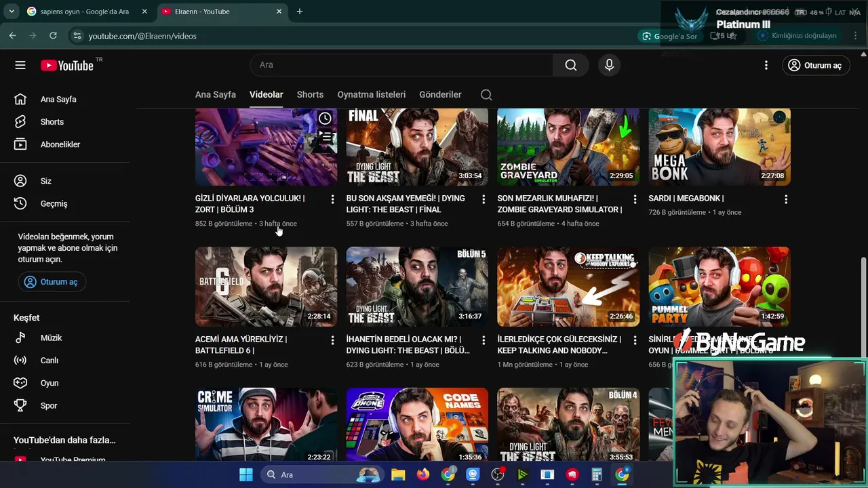The height and width of the screenshot is (488, 868).
Task: Click Oturum aç button in sidebar
Action: point(52,282)
